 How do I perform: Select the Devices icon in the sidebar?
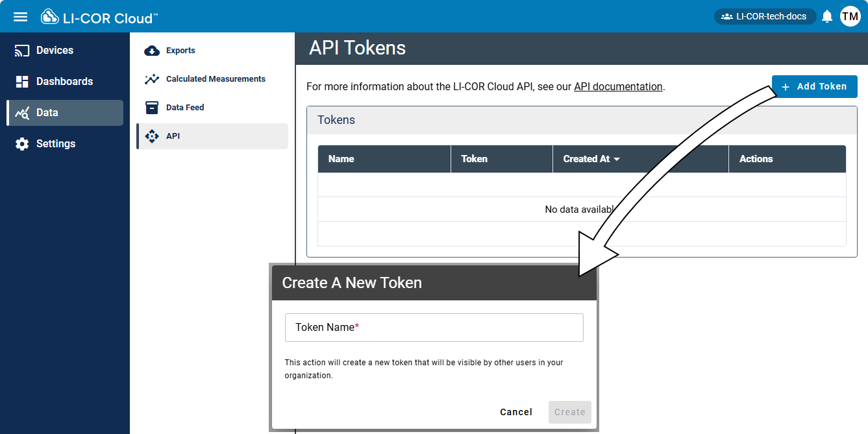(x=21, y=50)
